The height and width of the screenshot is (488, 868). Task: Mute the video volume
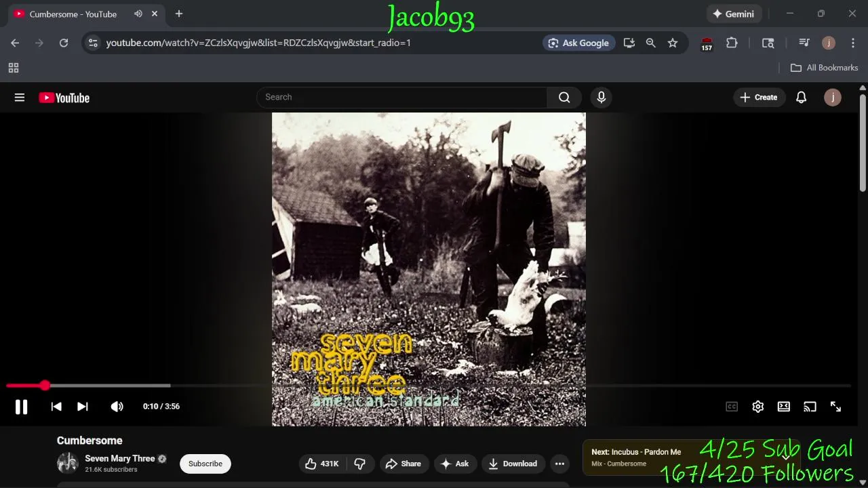[x=117, y=407]
